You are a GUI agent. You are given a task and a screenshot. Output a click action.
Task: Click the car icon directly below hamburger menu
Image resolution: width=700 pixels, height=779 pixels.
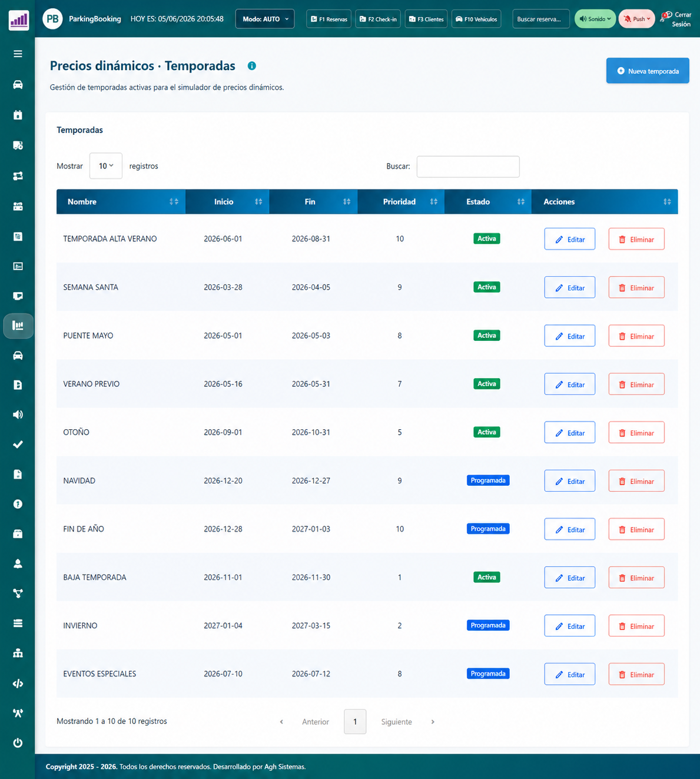[x=18, y=85]
